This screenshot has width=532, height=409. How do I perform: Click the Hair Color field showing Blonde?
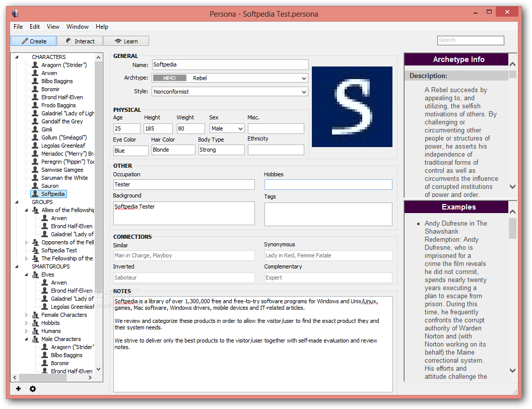coord(173,150)
